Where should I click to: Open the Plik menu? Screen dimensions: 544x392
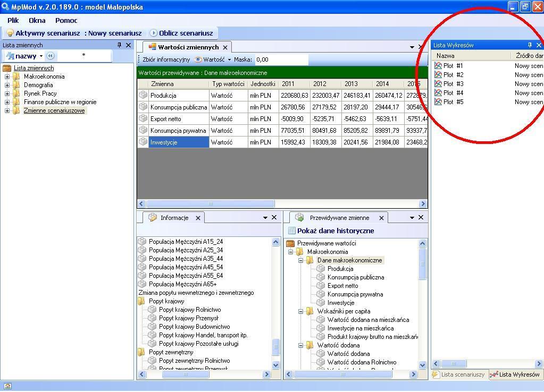coord(13,20)
